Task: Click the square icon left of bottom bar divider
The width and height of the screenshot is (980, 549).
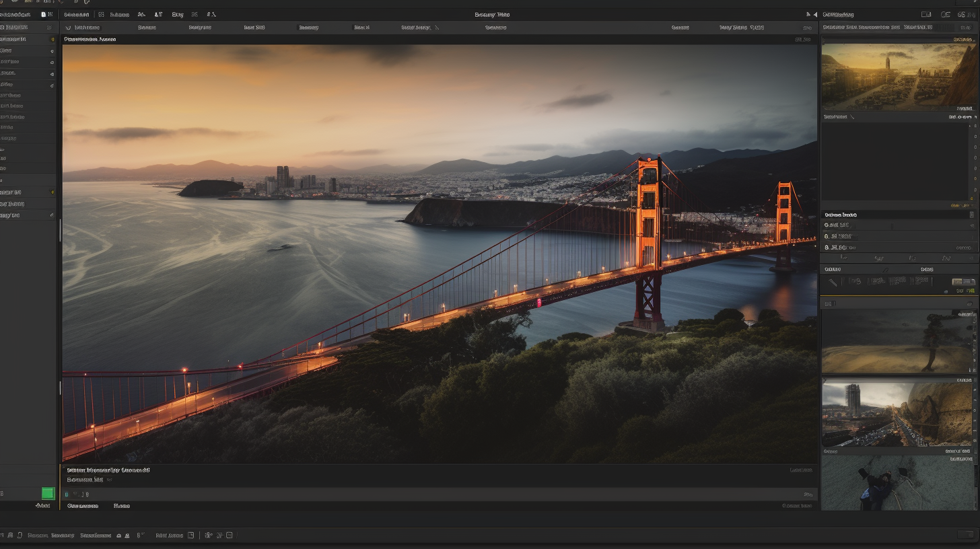Action: (190, 535)
